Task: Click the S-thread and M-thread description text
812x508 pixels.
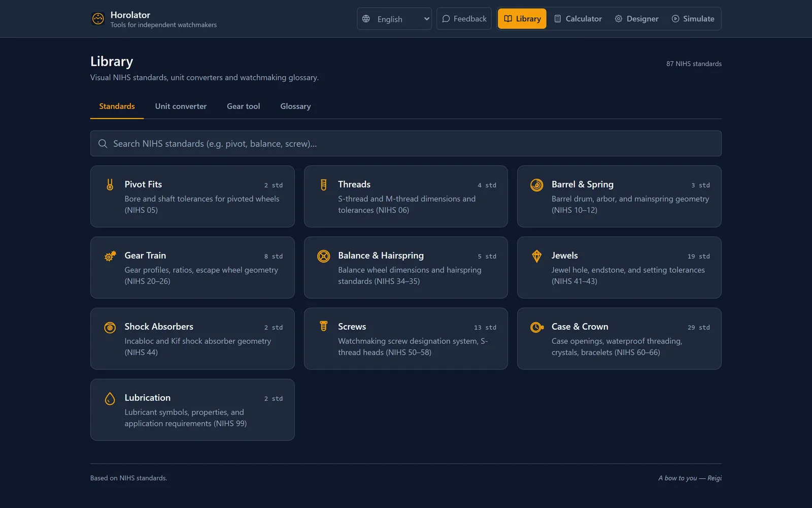Action: pos(407,204)
